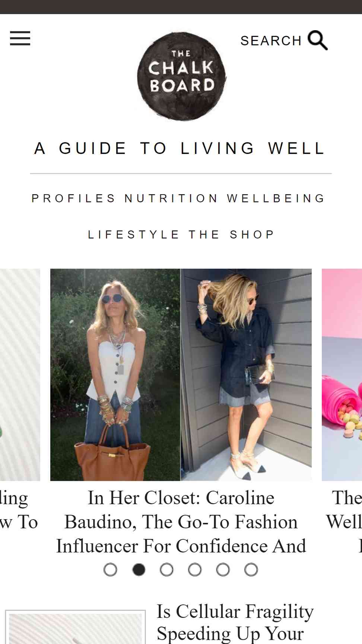362x644 pixels.
Task: Click the pink supplements slide image
Action: tap(342, 375)
